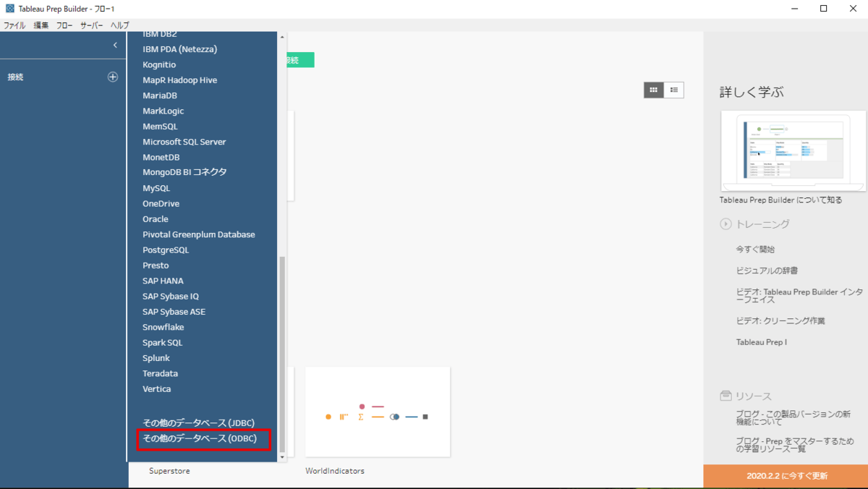Open the Tableau Prep I link

pyautogui.click(x=762, y=341)
